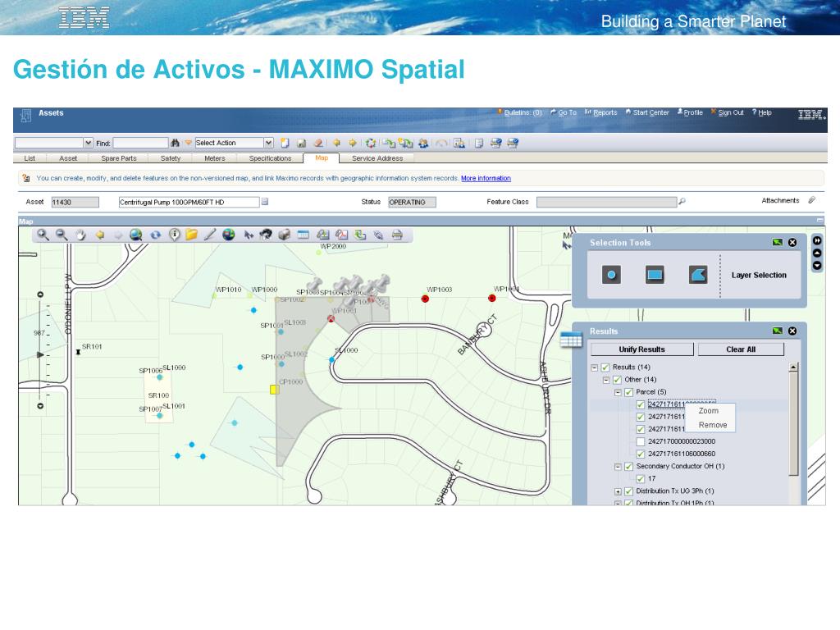This screenshot has height=630, width=840.
Task: Open the yellow folder map tool
Action: coord(191,235)
